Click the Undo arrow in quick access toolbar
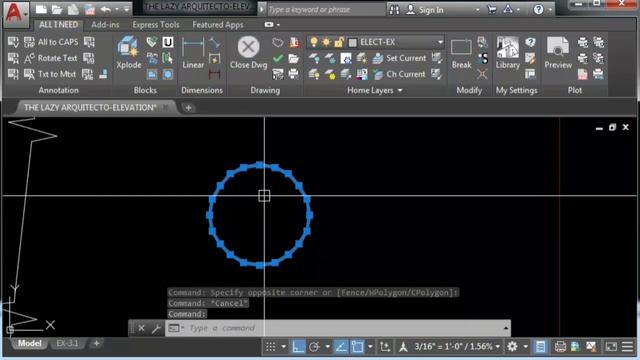The image size is (640, 360). pyautogui.click(x=106, y=9)
